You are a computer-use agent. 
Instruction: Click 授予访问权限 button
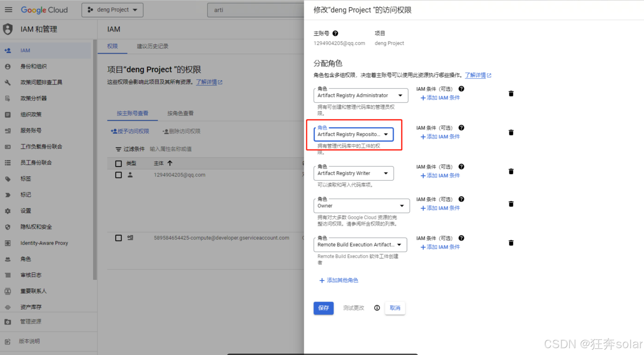click(x=130, y=131)
